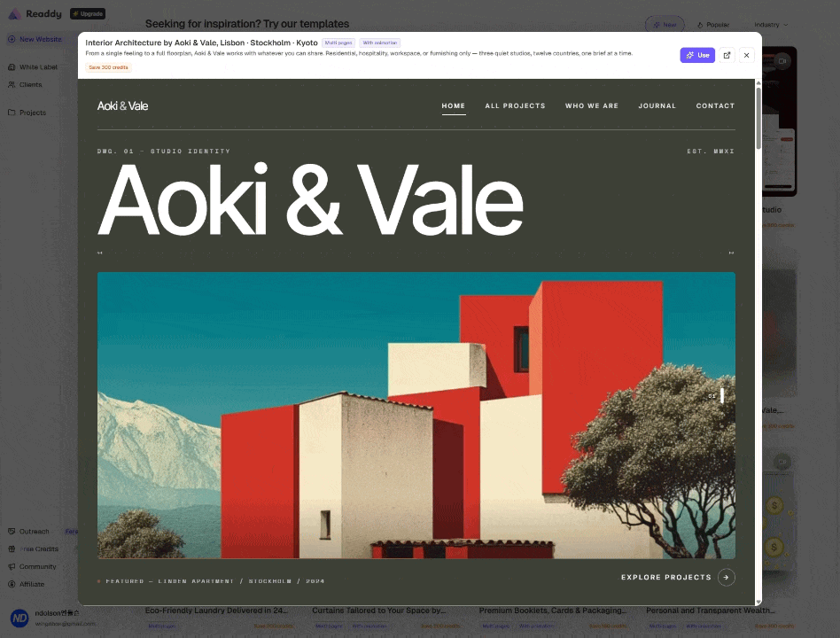Click the Aoki & Vale header logo
The height and width of the screenshot is (638, 840).
coord(122,106)
